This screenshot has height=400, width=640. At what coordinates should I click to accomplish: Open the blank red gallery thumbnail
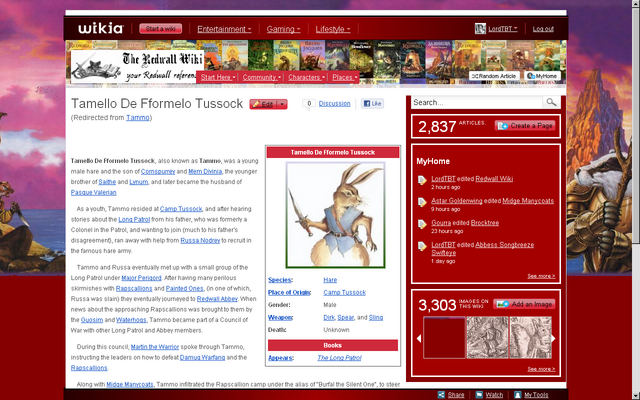tap(444, 338)
